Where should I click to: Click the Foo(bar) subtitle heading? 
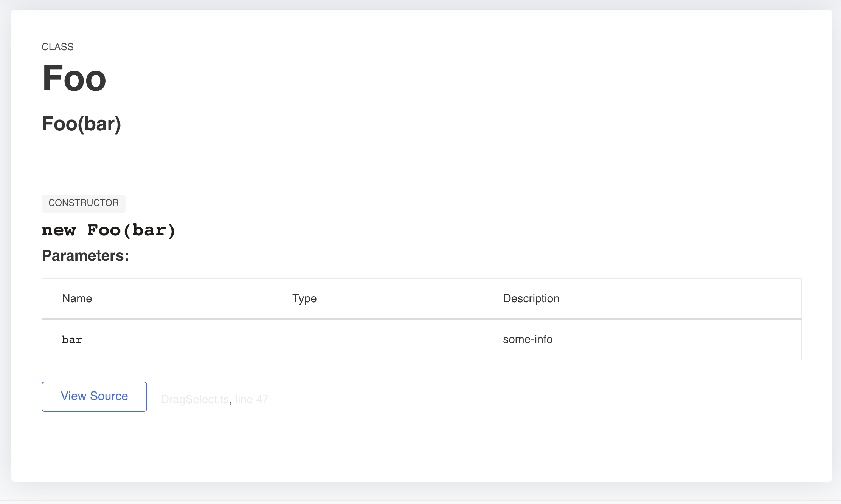tap(81, 124)
